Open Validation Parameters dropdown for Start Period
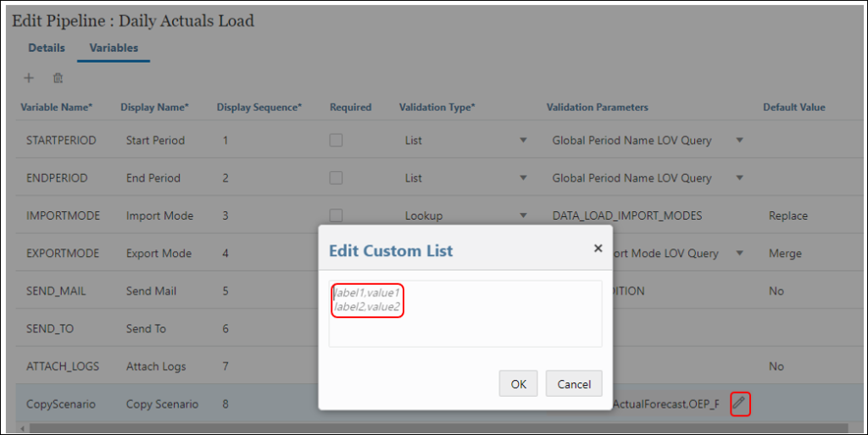Image resolution: width=868 pixels, height=435 pixels. 739,141
